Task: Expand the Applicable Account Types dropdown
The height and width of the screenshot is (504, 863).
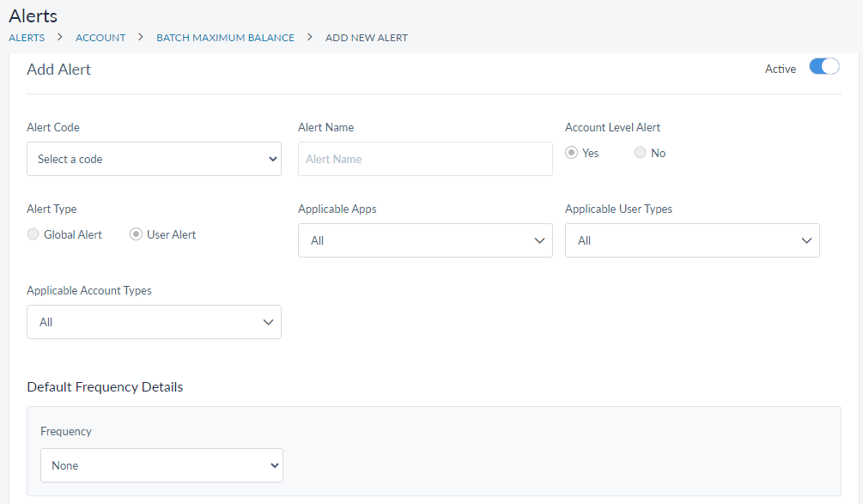Action: click(154, 322)
